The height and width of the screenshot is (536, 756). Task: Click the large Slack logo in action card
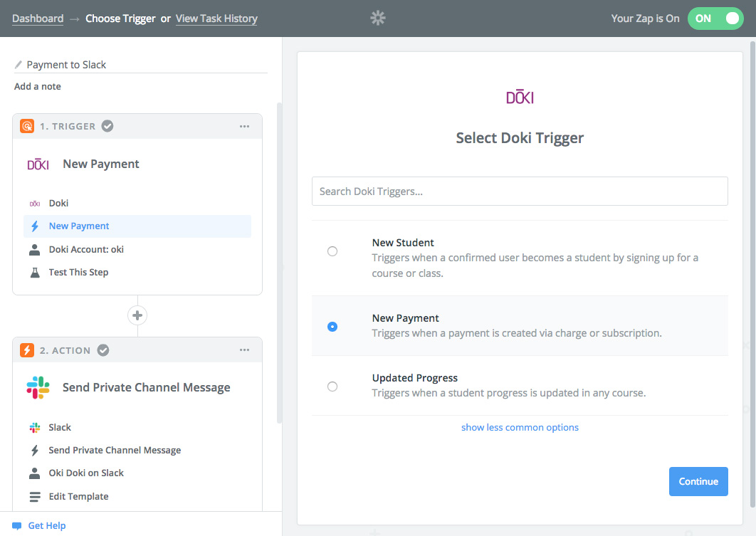(38, 387)
